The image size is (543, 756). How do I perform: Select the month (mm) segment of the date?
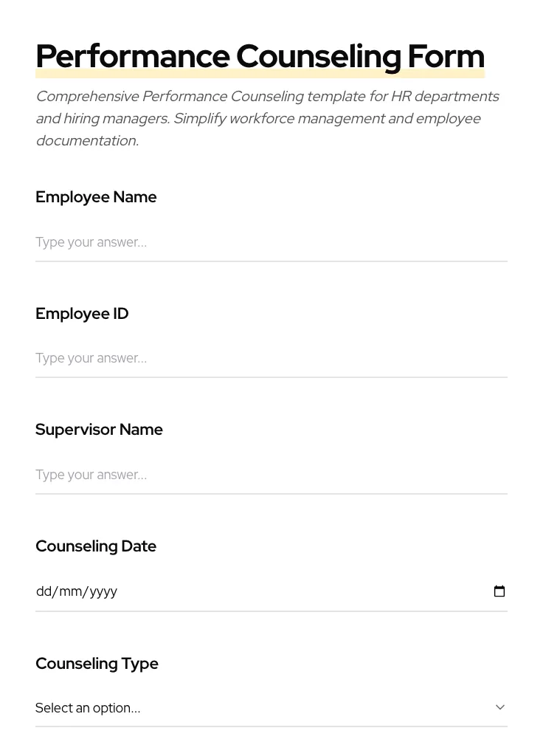(71, 591)
